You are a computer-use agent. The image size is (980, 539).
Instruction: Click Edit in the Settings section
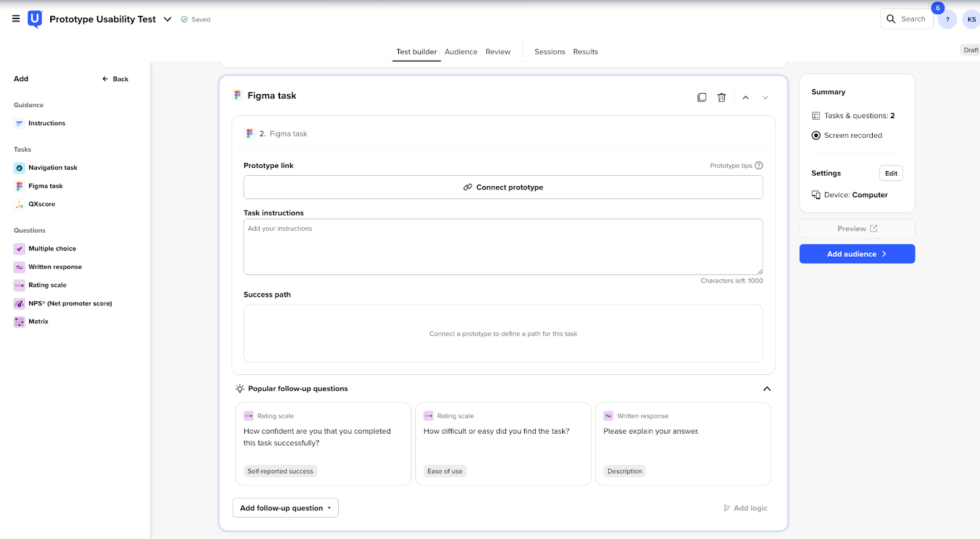pyautogui.click(x=891, y=173)
